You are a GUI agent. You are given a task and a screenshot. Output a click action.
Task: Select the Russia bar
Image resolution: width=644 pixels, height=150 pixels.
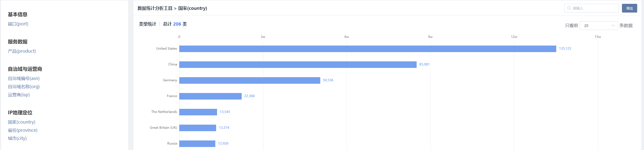tap(197, 144)
